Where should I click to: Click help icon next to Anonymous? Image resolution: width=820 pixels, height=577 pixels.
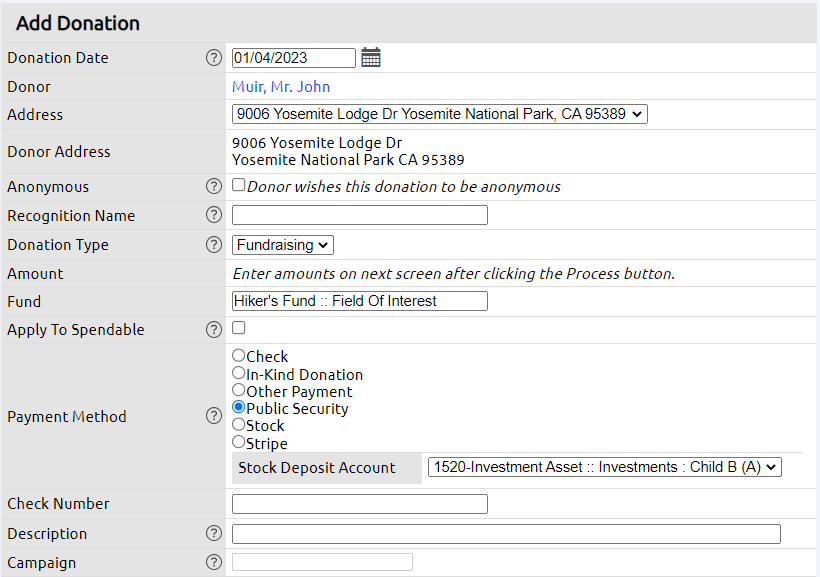click(213, 186)
